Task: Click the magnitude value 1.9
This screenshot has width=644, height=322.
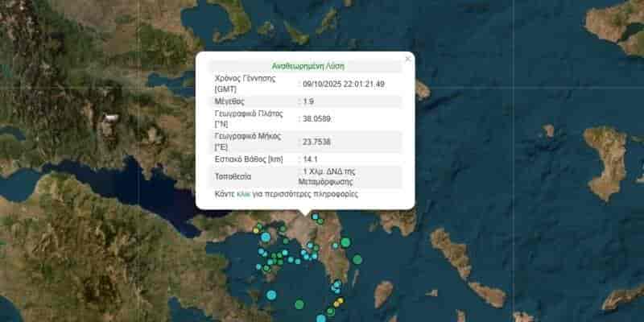Action: pos(308,102)
